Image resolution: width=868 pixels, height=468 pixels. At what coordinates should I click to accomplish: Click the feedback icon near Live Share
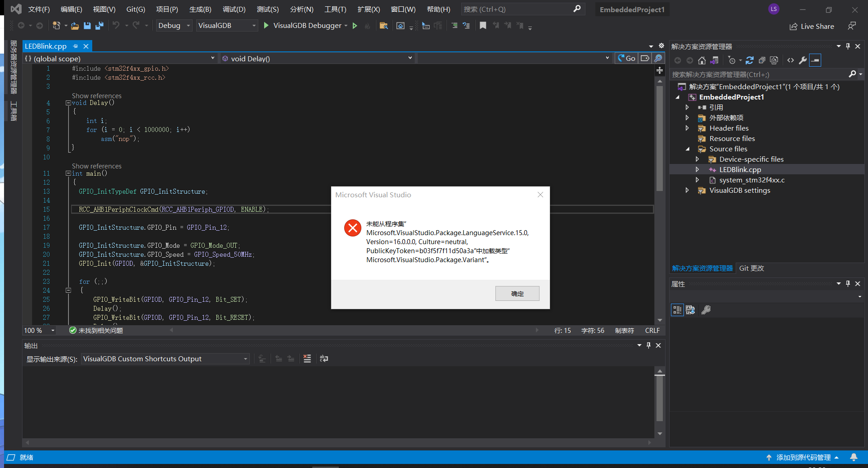(x=852, y=26)
